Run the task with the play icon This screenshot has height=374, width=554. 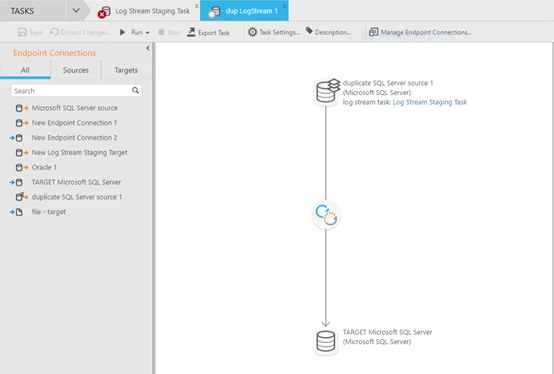122,32
